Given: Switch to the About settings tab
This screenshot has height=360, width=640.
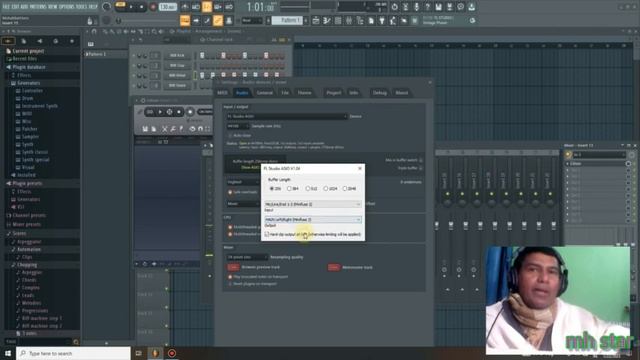Looking at the screenshot, I should pyautogui.click(x=402, y=93).
